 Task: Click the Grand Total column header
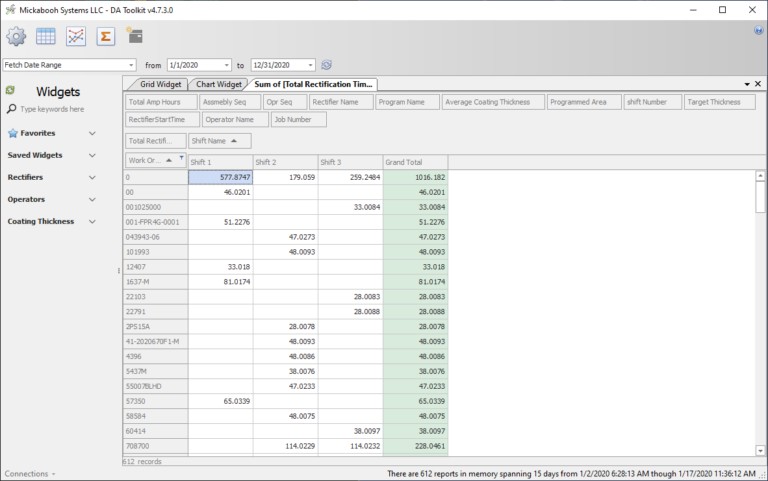point(415,162)
